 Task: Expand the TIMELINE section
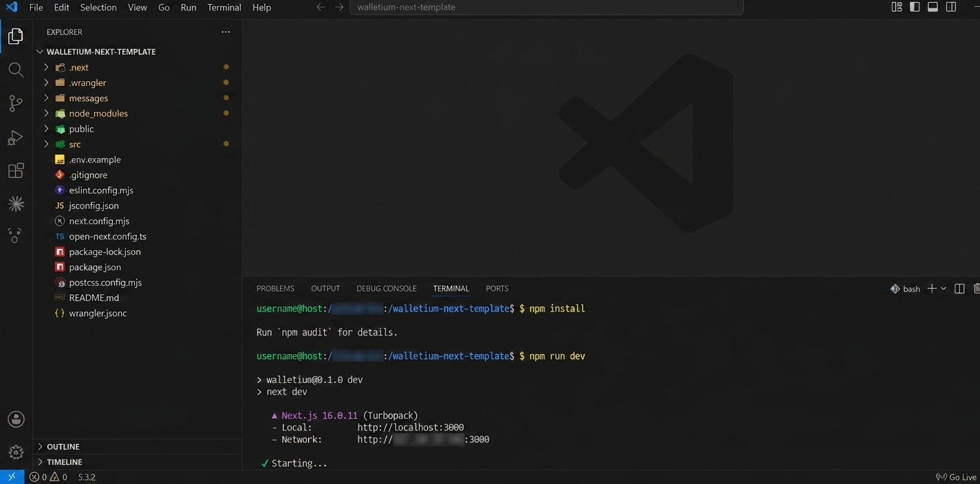pos(138,462)
